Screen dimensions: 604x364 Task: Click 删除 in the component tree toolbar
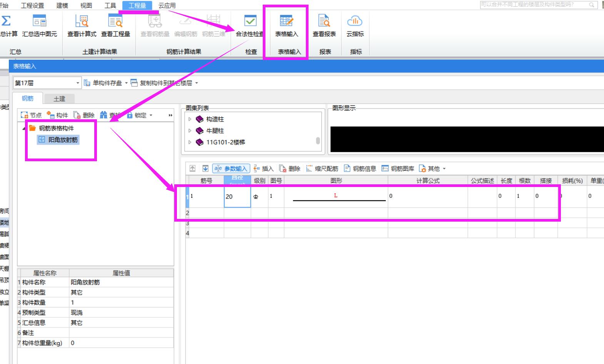click(84, 115)
